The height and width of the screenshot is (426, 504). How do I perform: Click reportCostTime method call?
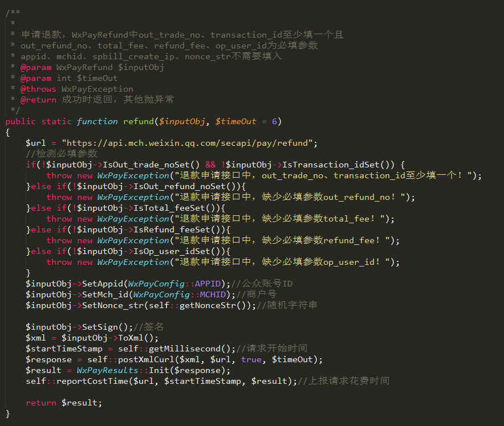tap(92, 382)
